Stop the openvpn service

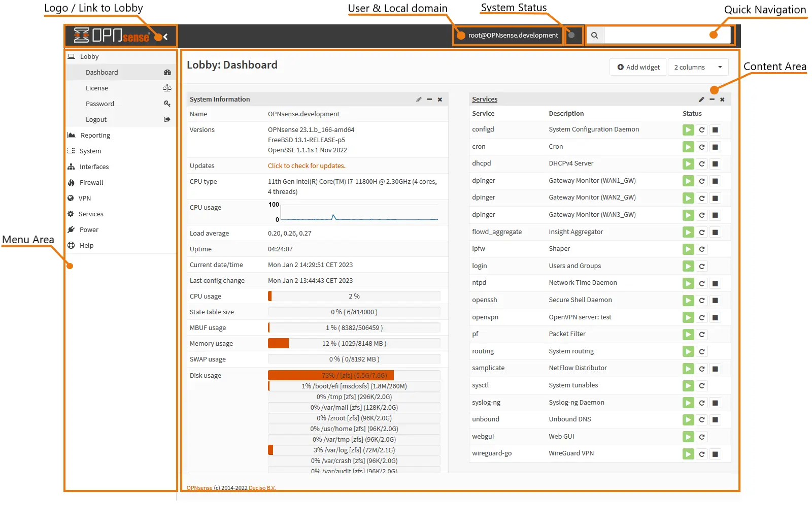(x=715, y=318)
